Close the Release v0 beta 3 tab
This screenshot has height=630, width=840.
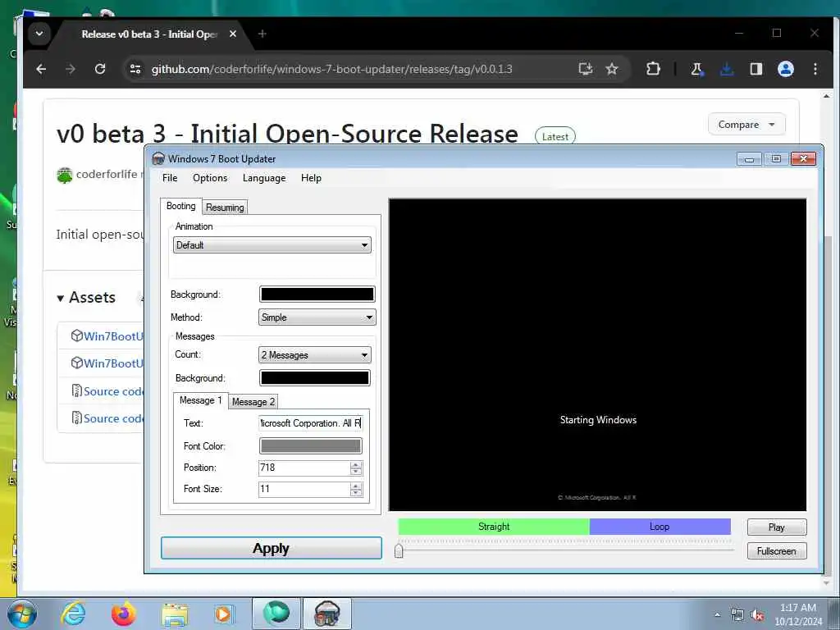[232, 34]
